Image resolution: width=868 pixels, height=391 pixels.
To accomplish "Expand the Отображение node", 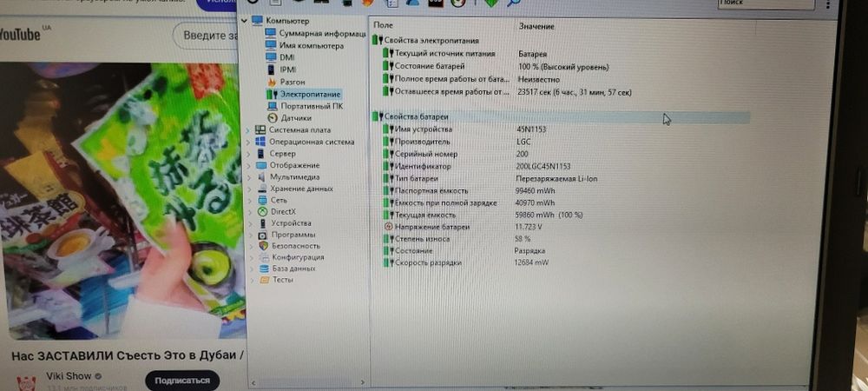I will (247, 165).
